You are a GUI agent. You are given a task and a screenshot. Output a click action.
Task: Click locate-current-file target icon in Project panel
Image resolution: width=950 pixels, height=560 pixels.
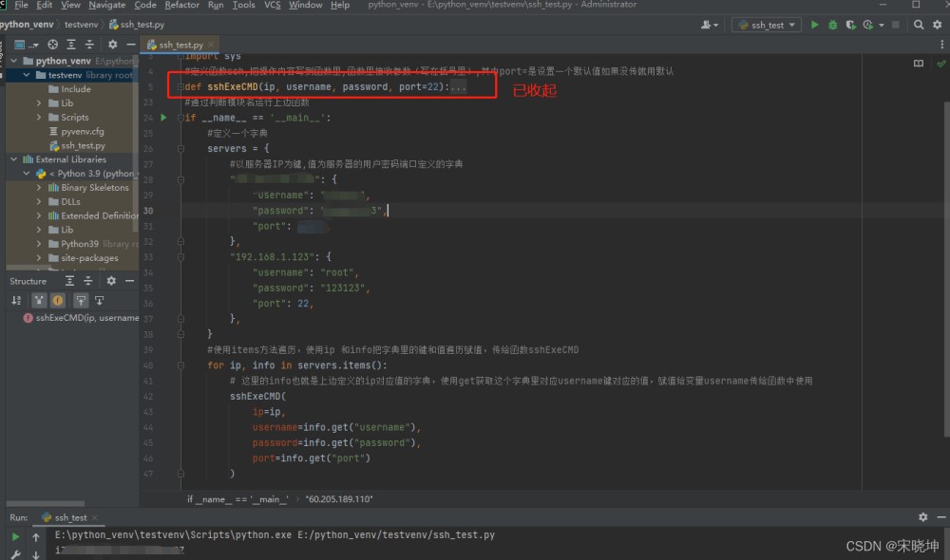pyautogui.click(x=52, y=45)
